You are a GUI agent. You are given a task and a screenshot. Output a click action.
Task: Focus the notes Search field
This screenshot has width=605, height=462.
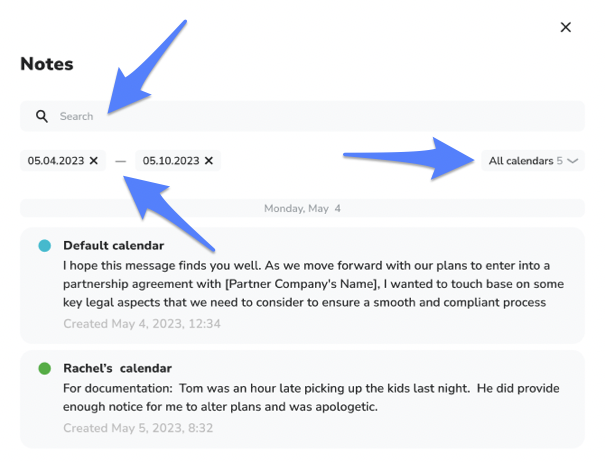pos(300,116)
